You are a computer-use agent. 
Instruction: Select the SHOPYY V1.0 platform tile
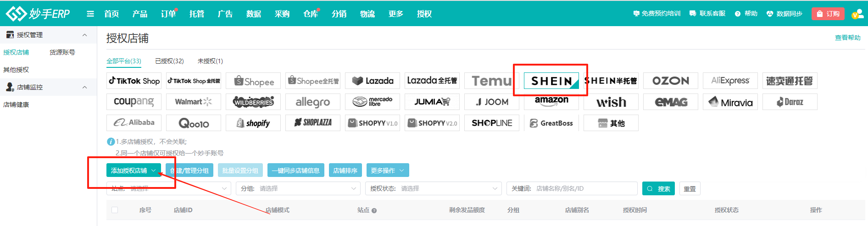[373, 123]
